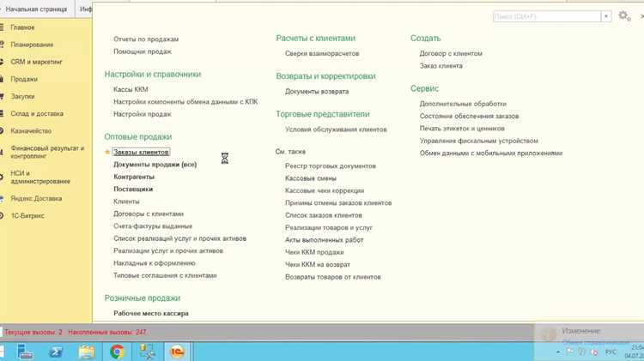This screenshot has height=361, width=644.
Task: Launch Google Chrome from the taskbar
Action: pos(117,352)
